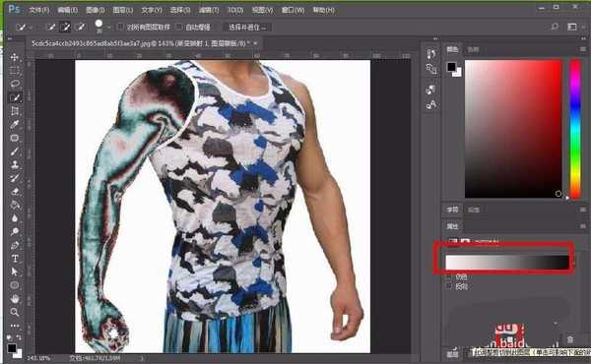The height and width of the screenshot is (364, 591).
Task: Choose the Type tool
Action: pyautogui.click(x=15, y=258)
